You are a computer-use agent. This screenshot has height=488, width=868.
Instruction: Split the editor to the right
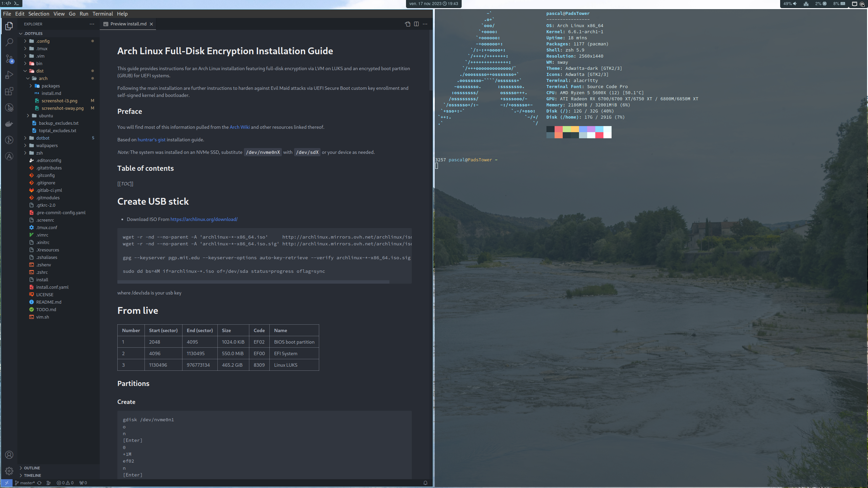(416, 24)
